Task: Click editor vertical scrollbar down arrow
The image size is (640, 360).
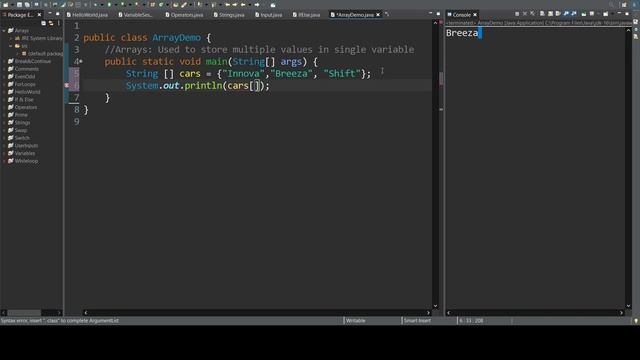Action: [x=435, y=306]
